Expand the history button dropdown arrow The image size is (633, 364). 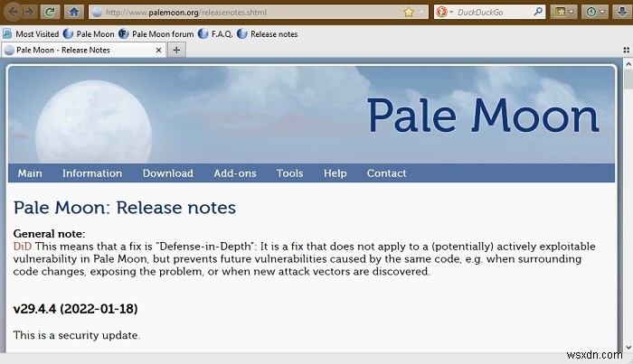(x=602, y=12)
